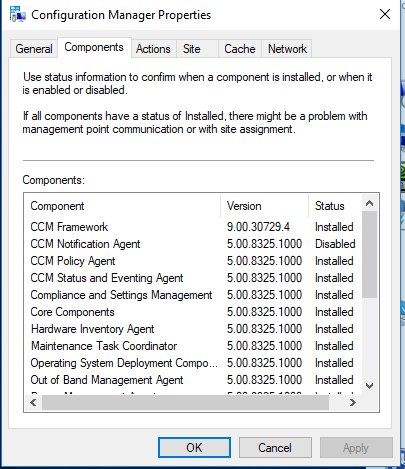Click the Configuration Manager title bar icon

coord(18,15)
